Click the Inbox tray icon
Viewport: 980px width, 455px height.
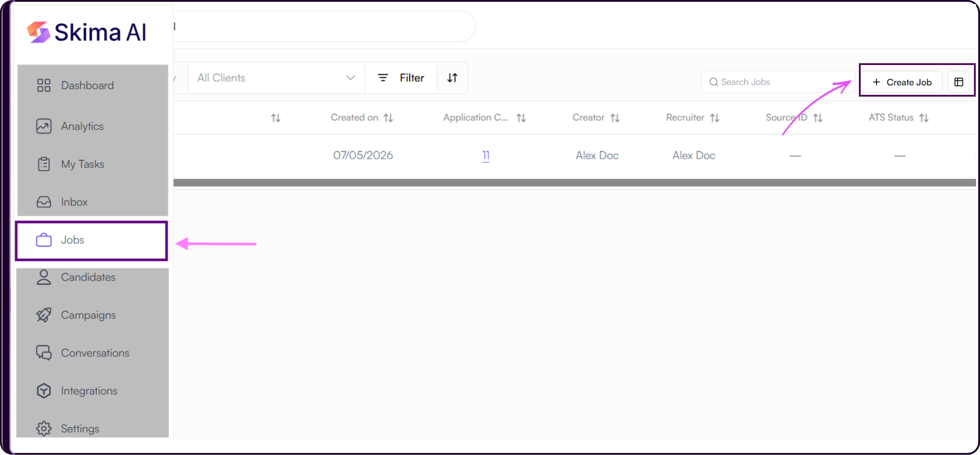point(44,202)
